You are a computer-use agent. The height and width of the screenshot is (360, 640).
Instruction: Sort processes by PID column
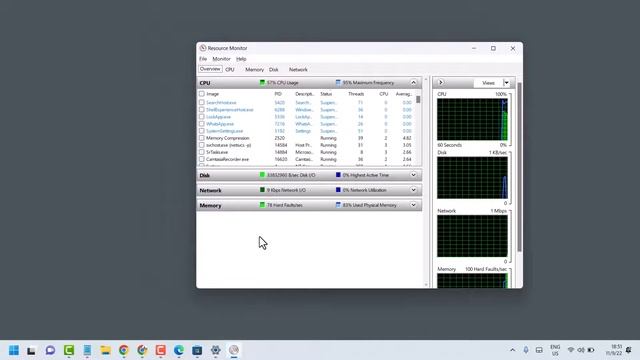[x=278, y=94]
